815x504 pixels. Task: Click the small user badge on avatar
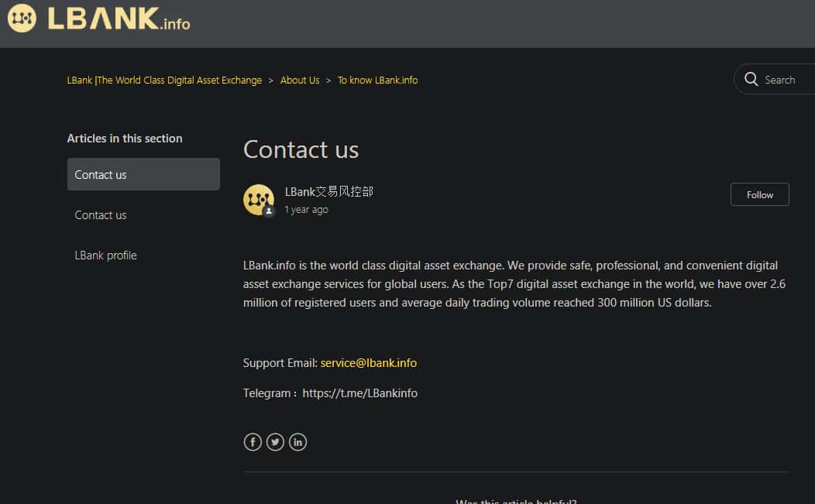269,211
